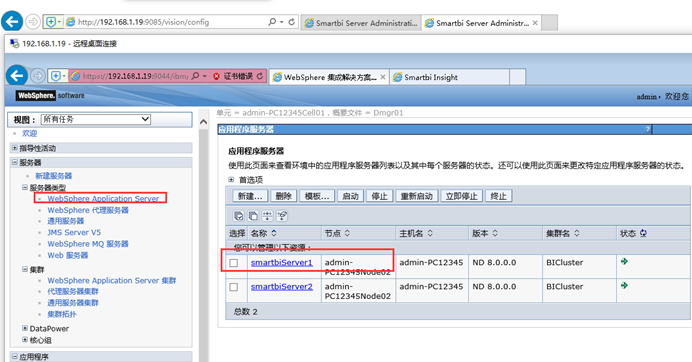Click the remote desktop connection title icon
This screenshot has height=362, width=692.
click(15, 43)
